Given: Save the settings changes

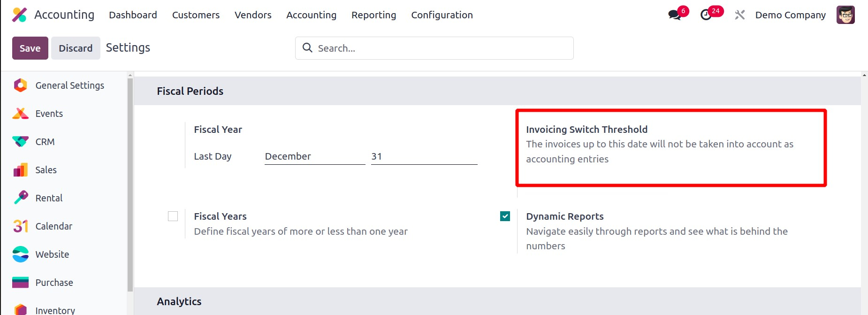Looking at the screenshot, I should click(x=30, y=48).
